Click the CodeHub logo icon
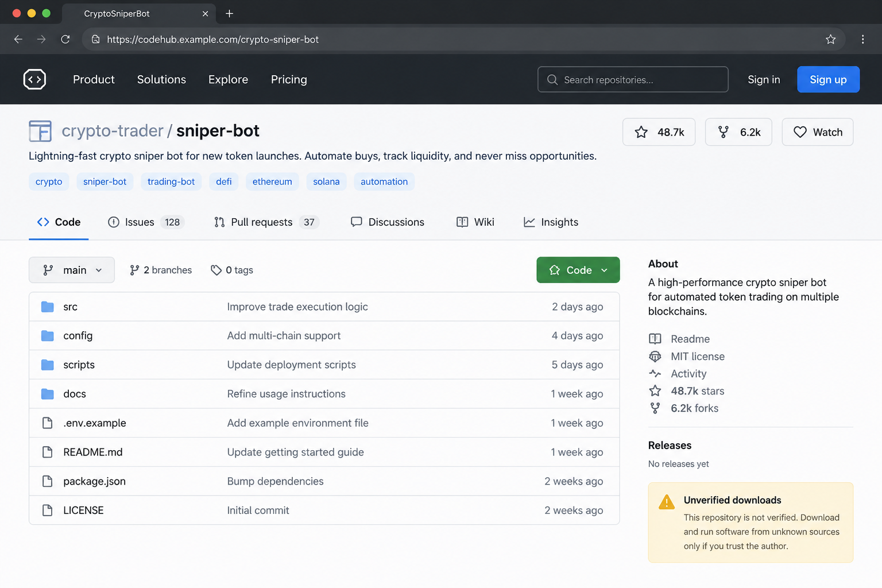The width and height of the screenshot is (882, 588). click(x=34, y=79)
